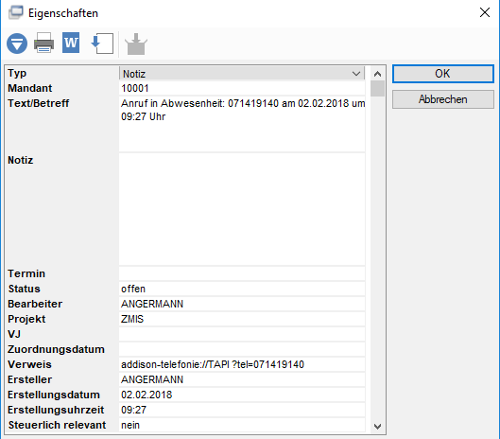Screen dimensions: 500x439
Task: Select the Steuerlich relevant row label
Action: click(x=57, y=425)
